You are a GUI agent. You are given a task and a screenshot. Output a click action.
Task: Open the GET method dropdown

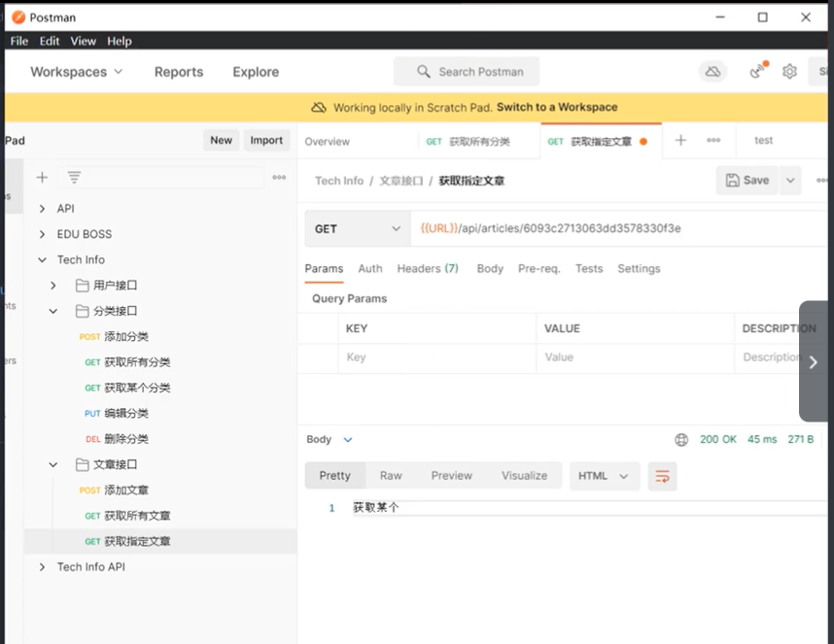tap(358, 228)
